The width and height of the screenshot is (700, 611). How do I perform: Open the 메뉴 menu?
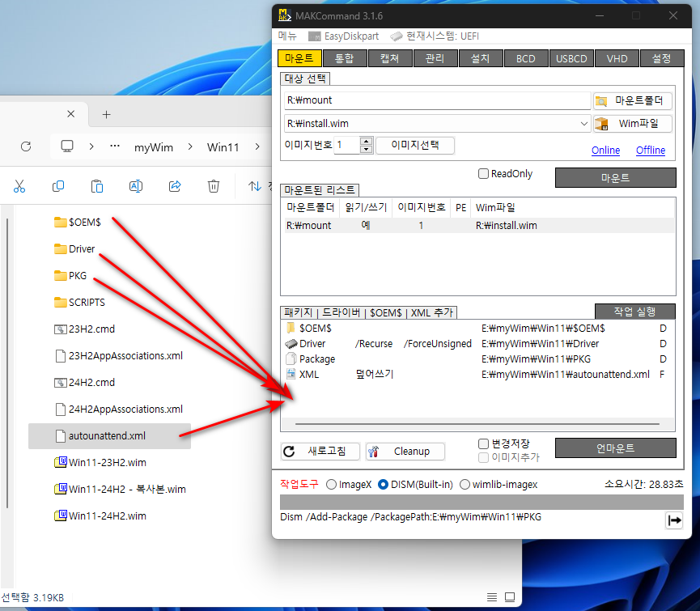pyautogui.click(x=287, y=36)
